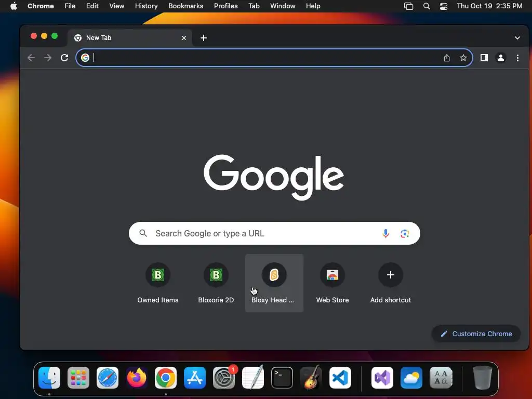Open the View menu
Image resolution: width=532 pixels, height=399 pixels.
click(x=117, y=6)
